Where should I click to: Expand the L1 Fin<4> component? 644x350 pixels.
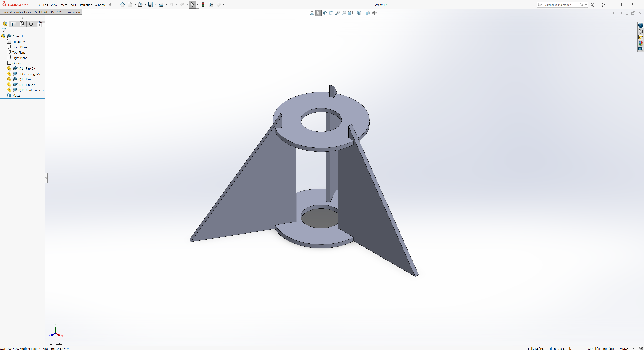click(3, 79)
